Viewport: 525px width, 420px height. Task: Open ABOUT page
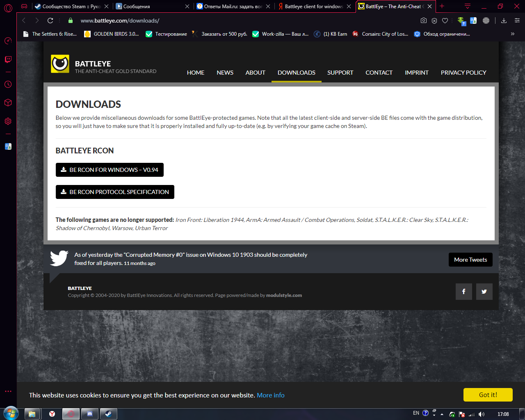click(256, 73)
